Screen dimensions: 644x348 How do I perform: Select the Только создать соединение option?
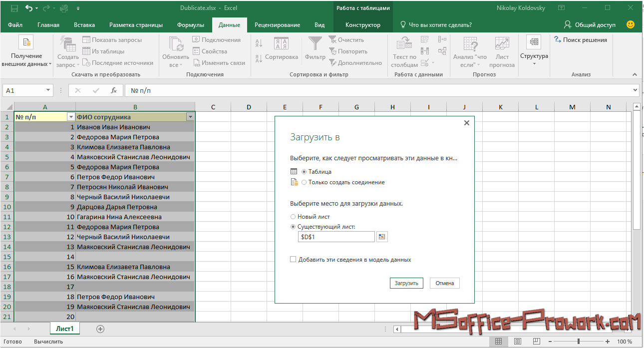pyautogui.click(x=304, y=182)
